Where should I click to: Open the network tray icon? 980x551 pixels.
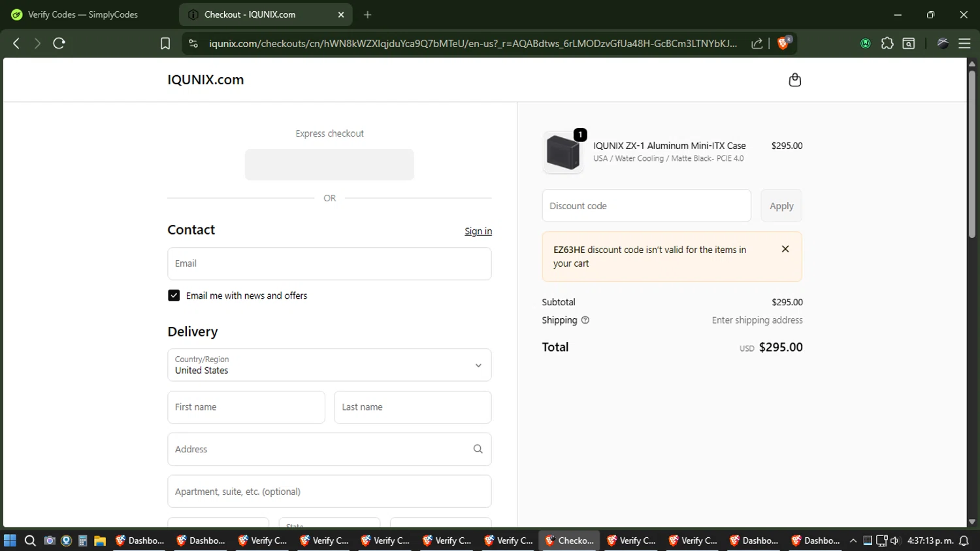coord(881,541)
